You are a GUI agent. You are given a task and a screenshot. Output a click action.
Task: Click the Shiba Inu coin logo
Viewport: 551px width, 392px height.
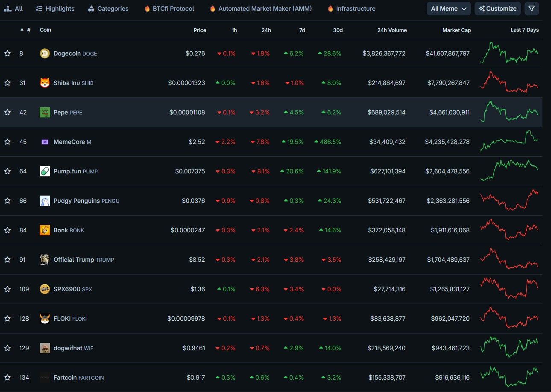(44, 83)
